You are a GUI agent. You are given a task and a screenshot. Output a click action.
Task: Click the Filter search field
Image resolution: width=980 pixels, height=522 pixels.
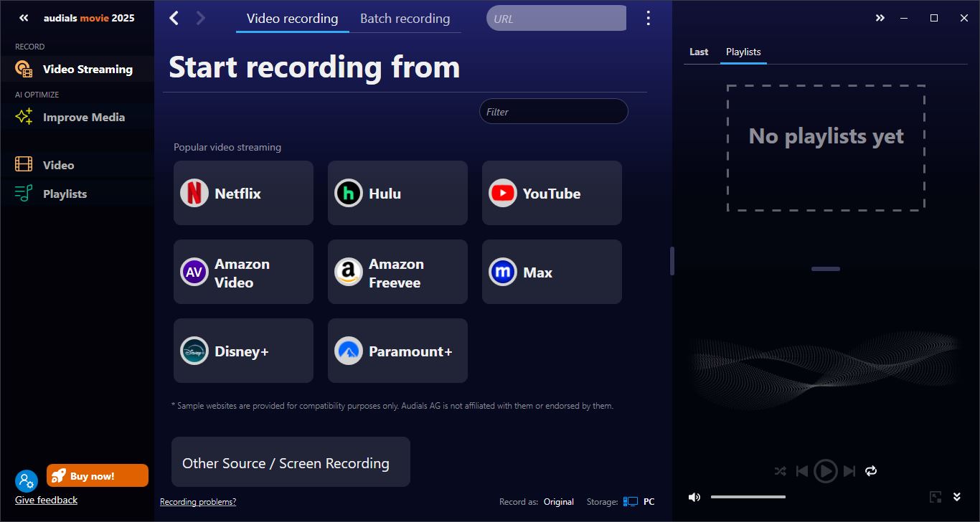pos(553,111)
